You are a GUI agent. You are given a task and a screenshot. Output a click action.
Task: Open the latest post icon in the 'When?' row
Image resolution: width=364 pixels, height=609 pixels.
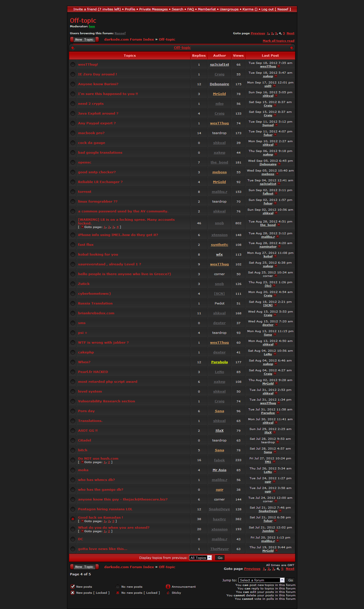[276, 364]
